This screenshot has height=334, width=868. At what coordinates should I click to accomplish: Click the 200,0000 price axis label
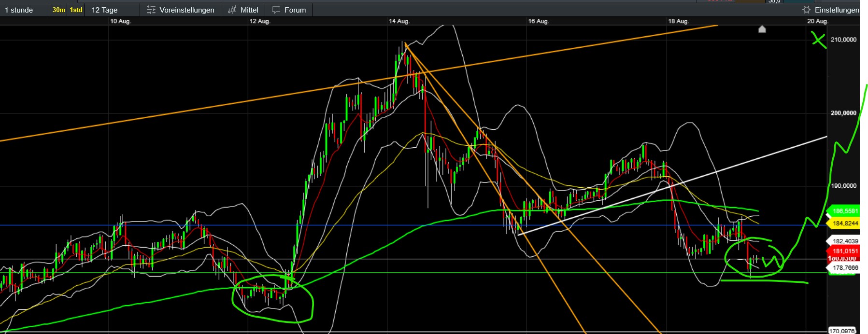[843, 113]
